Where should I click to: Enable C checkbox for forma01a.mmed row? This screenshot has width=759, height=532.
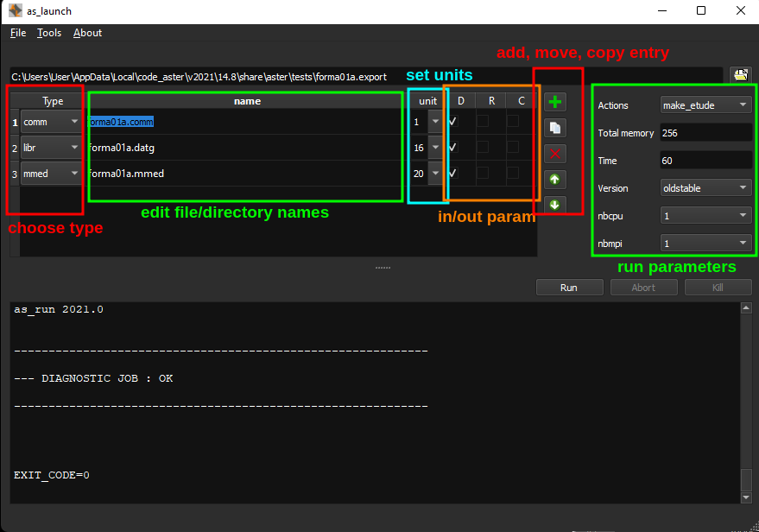click(x=513, y=174)
